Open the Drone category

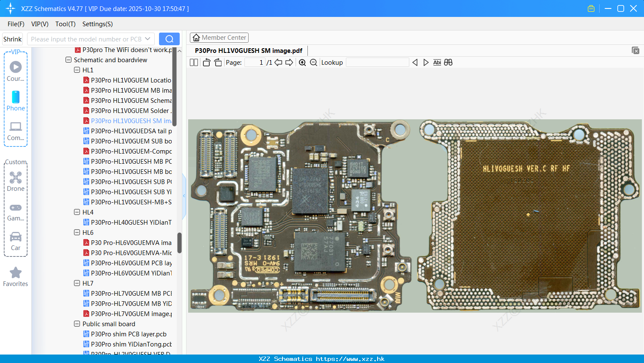pyautogui.click(x=16, y=181)
